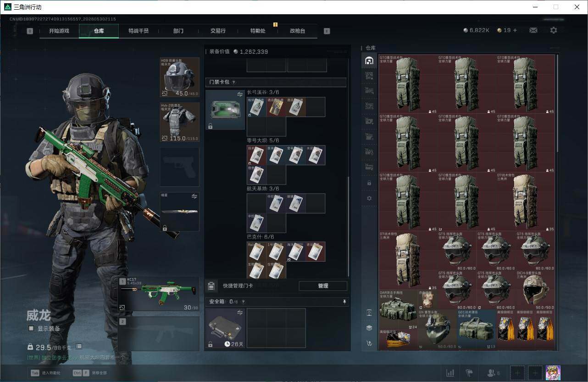Open game settings gear in top bar
The height and width of the screenshot is (382, 588).
click(x=554, y=30)
